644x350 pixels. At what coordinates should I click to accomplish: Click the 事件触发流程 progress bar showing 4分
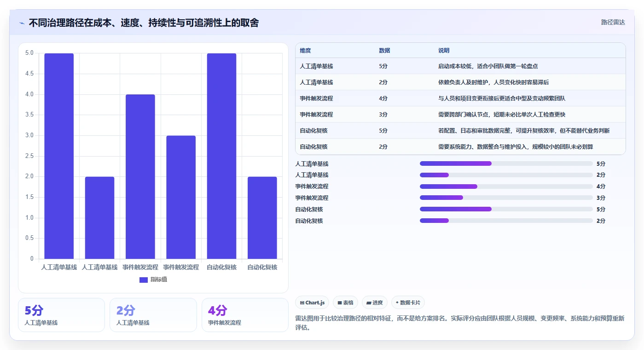(x=506, y=187)
